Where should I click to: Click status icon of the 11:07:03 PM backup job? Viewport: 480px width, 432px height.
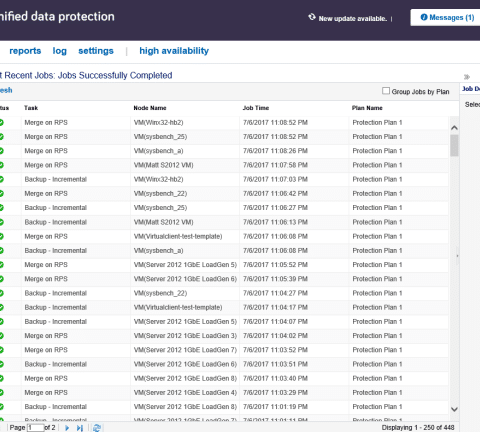coord(1,179)
